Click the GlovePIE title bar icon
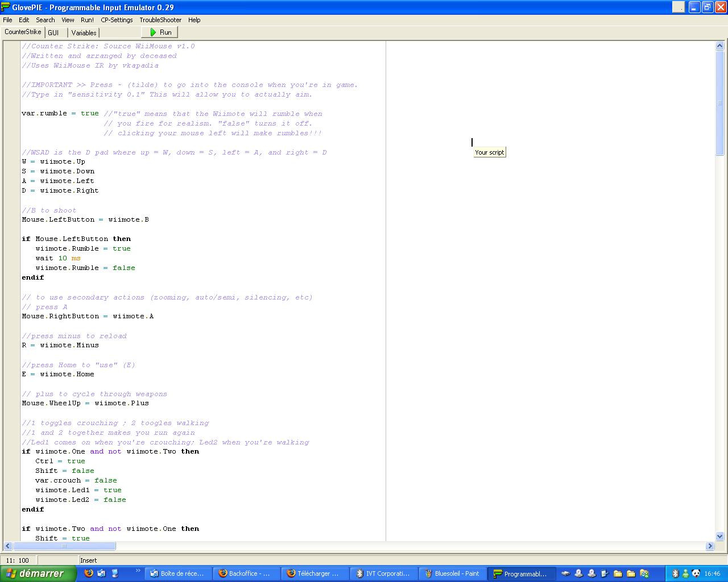 click(6, 7)
